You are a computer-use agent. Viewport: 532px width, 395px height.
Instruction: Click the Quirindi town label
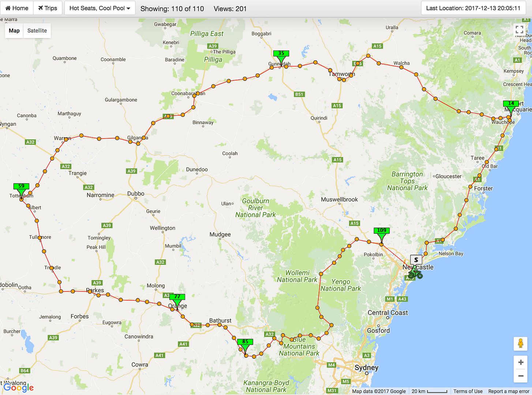tap(319, 118)
